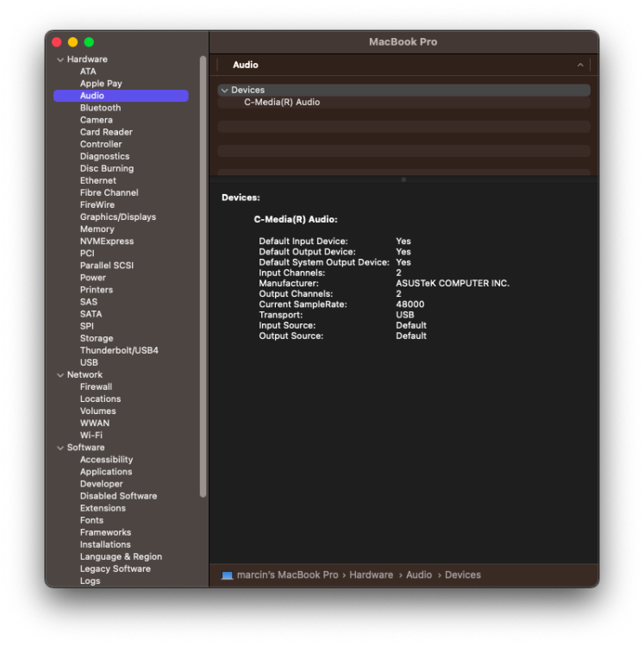Image resolution: width=644 pixels, height=647 pixels.
Task: Select Thunderbolt/USB4 in sidebar
Action: [121, 350]
